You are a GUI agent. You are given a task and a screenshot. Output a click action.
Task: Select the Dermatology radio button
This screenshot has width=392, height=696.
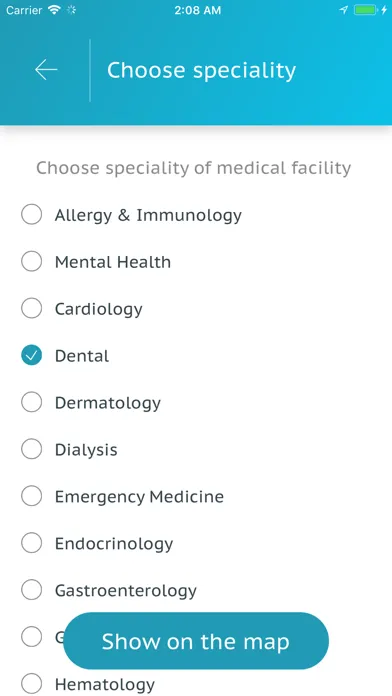click(32, 403)
